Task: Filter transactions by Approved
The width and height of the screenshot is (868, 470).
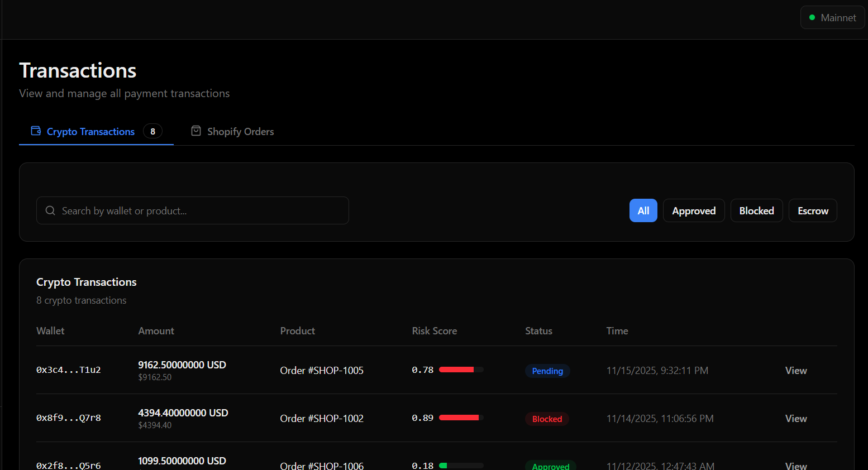Action: point(694,210)
